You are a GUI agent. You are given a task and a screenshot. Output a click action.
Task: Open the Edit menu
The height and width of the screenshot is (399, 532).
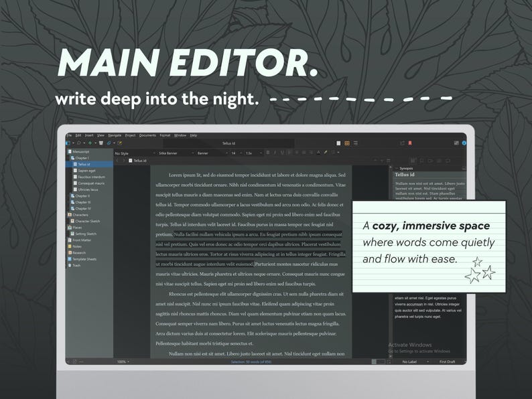(x=78, y=135)
